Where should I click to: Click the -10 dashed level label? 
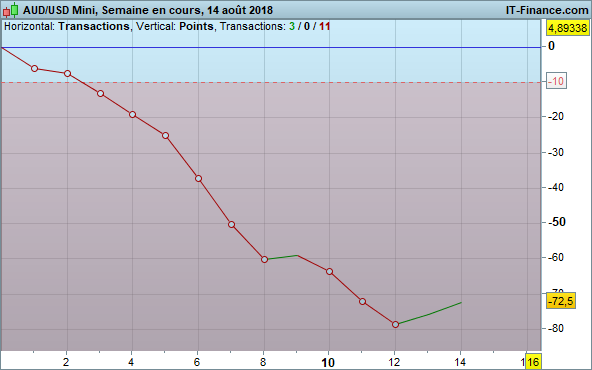point(556,81)
